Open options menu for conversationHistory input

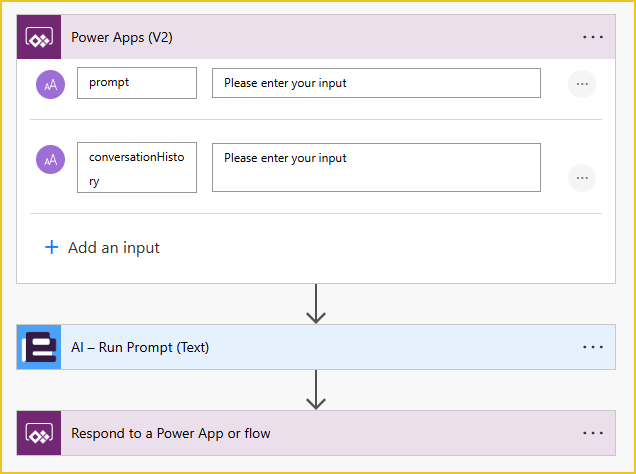581,178
